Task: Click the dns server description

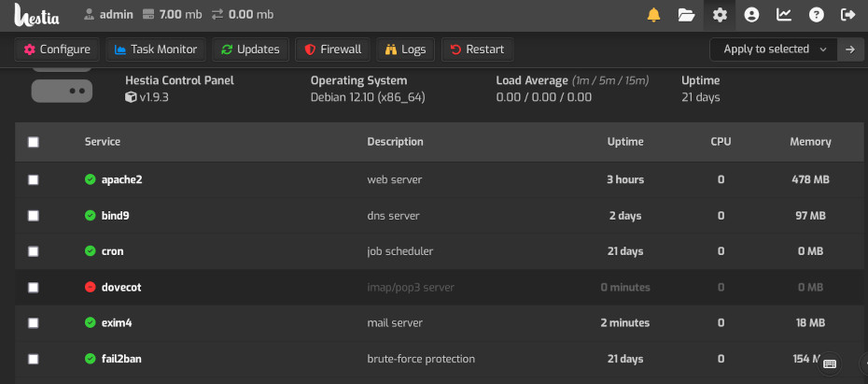Action: point(394,216)
